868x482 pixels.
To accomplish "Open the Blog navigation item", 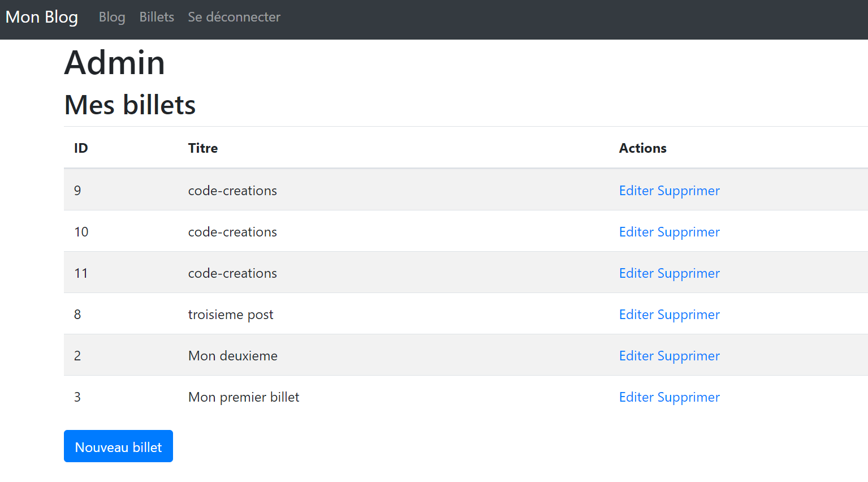I will click(112, 17).
